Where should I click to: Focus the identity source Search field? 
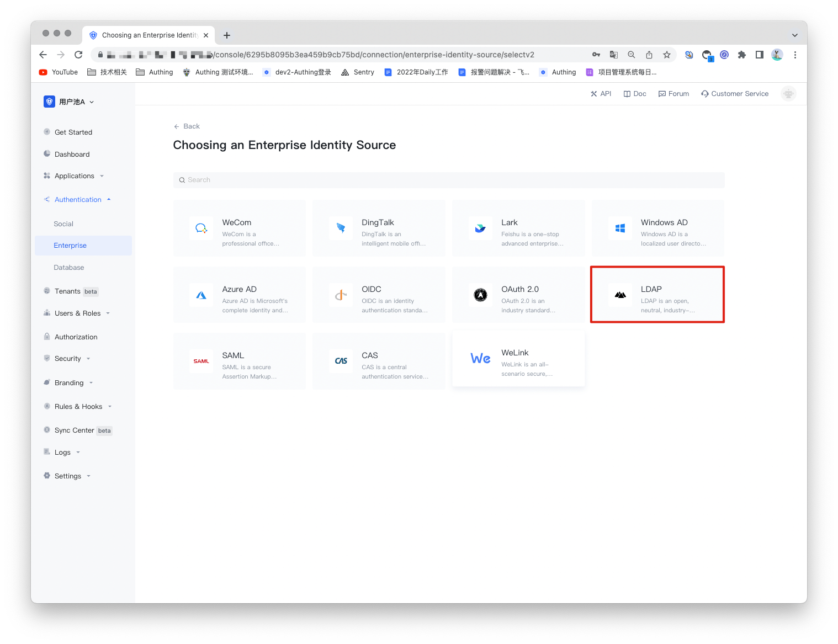(448, 180)
